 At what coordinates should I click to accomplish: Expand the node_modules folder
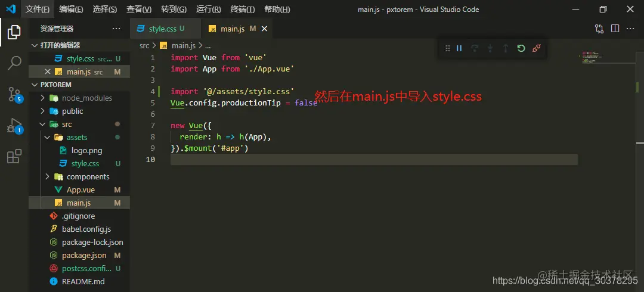(79, 98)
